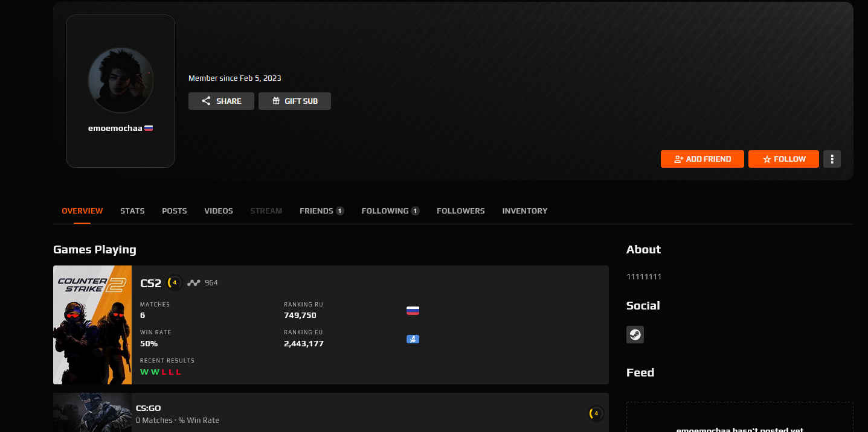The image size is (868, 432).
Task: Click the Member since Feb 5, 2023 text
Action: (x=235, y=78)
